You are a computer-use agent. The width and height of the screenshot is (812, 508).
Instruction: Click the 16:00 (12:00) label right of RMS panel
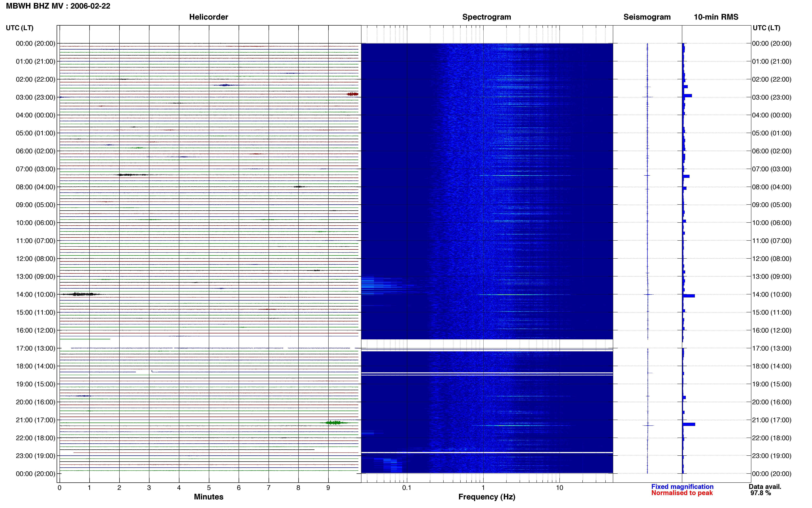click(x=771, y=330)
